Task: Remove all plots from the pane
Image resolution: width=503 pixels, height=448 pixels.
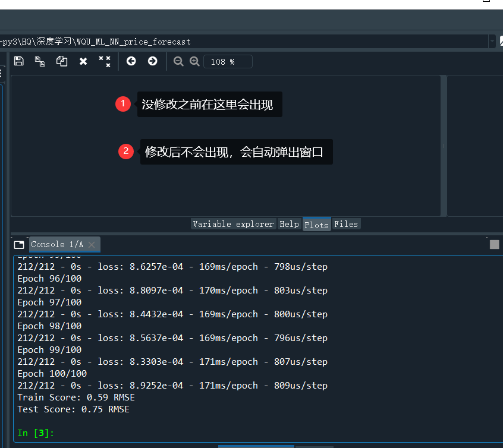Action: coord(105,61)
